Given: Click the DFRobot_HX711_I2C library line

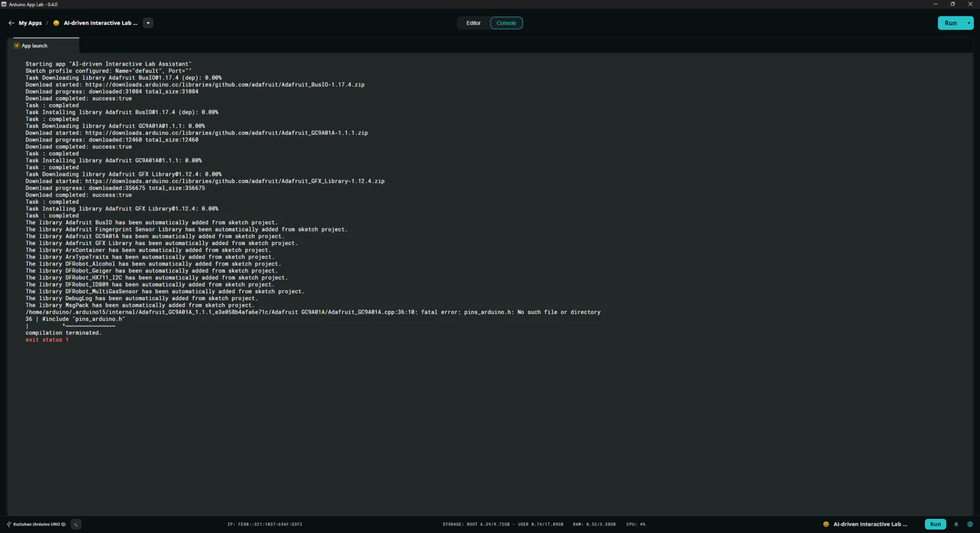Looking at the screenshot, I should coord(156,278).
